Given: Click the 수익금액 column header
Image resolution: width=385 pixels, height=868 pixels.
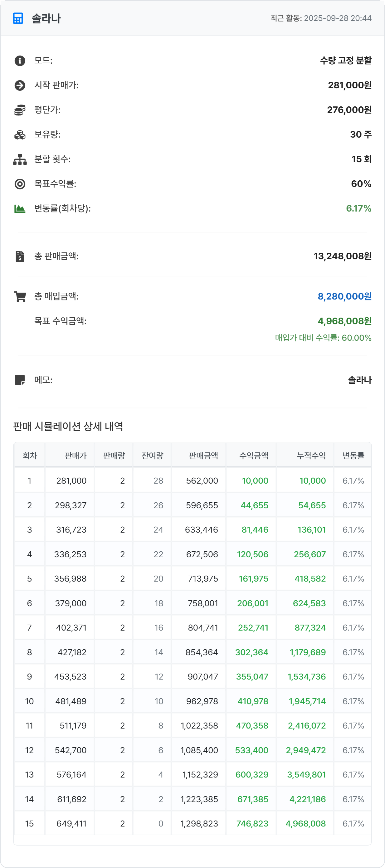Looking at the screenshot, I should (254, 456).
